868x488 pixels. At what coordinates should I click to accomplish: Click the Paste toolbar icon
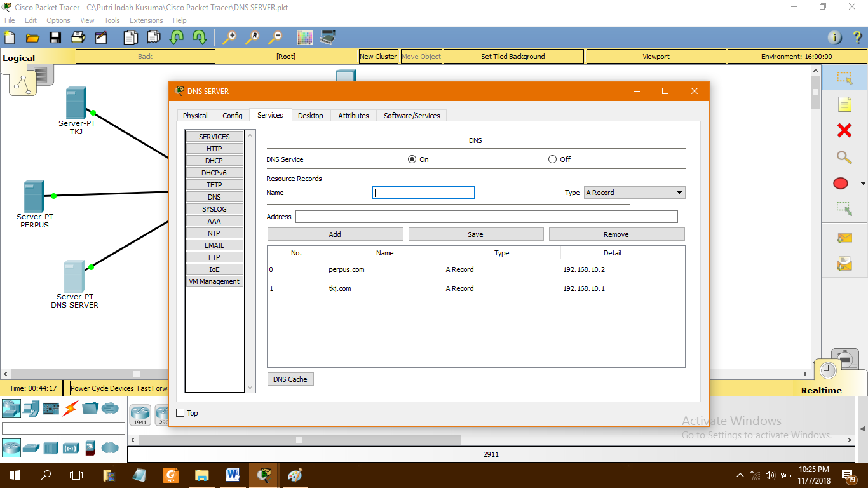coord(154,37)
